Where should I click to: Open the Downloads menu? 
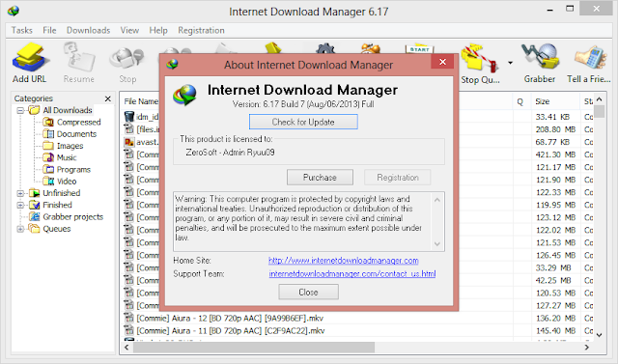coord(88,30)
